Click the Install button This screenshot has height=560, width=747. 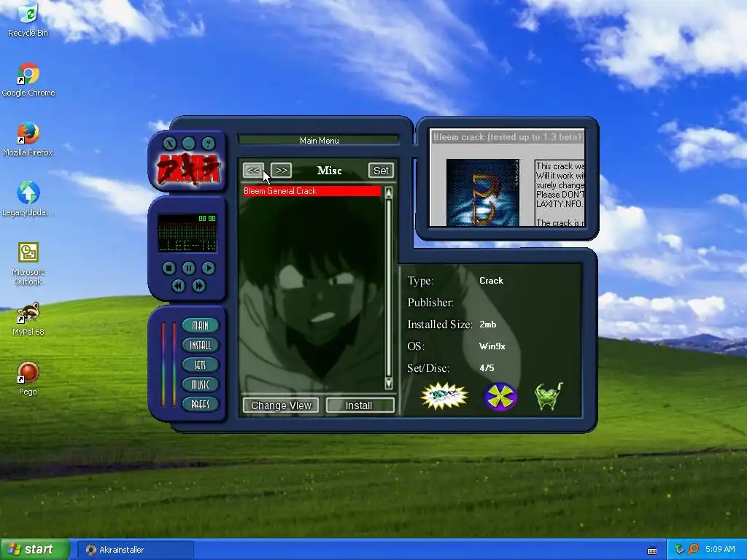click(x=360, y=405)
